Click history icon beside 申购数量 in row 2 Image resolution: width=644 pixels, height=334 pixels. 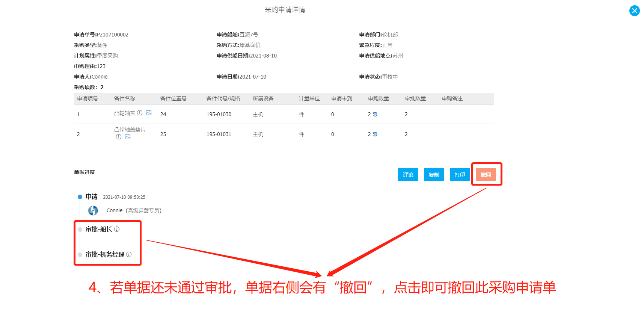[x=375, y=134]
